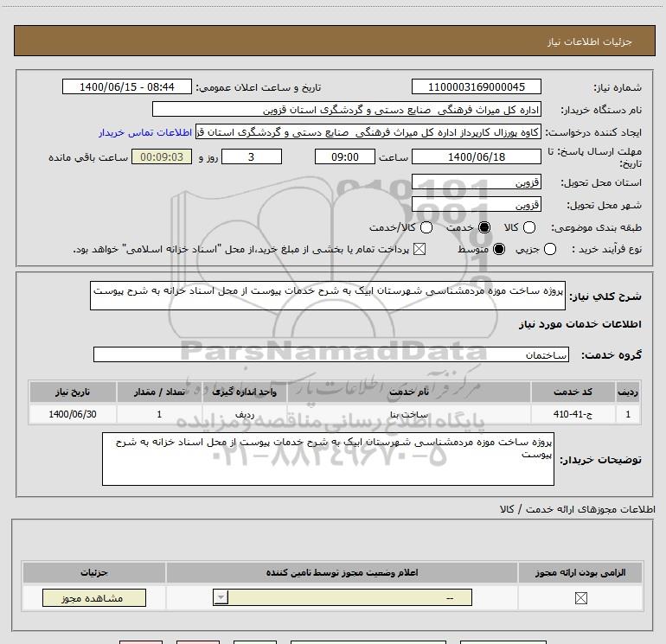Screen dimensions: 666x644
Task: Click the اعلام وضعیت مجوز توسط تامین کننده header
Action: (342, 572)
